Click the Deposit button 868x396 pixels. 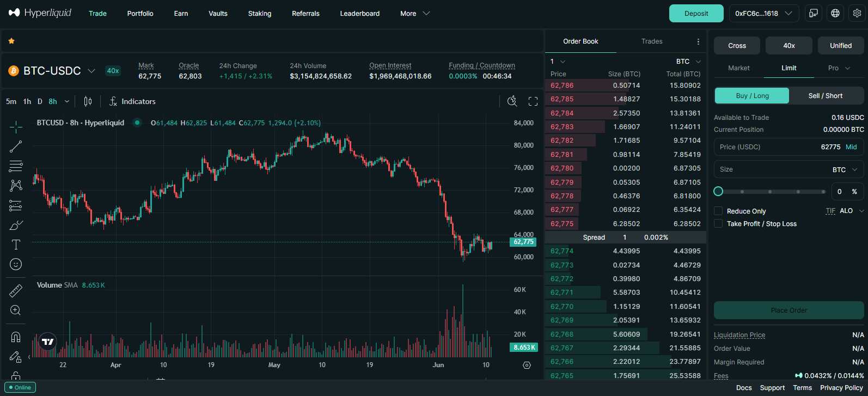click(696, 13)
